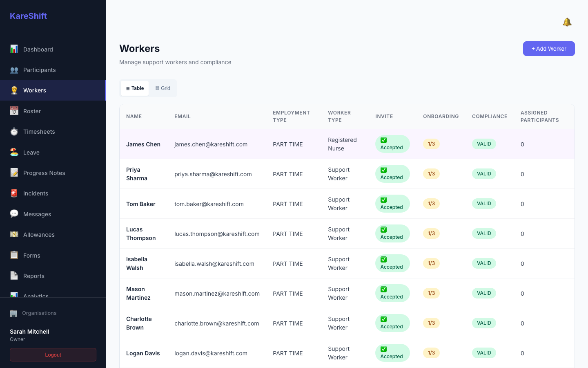The image size is (588, 368).
Task: Switch to Table view
Action: pos(135,88)
